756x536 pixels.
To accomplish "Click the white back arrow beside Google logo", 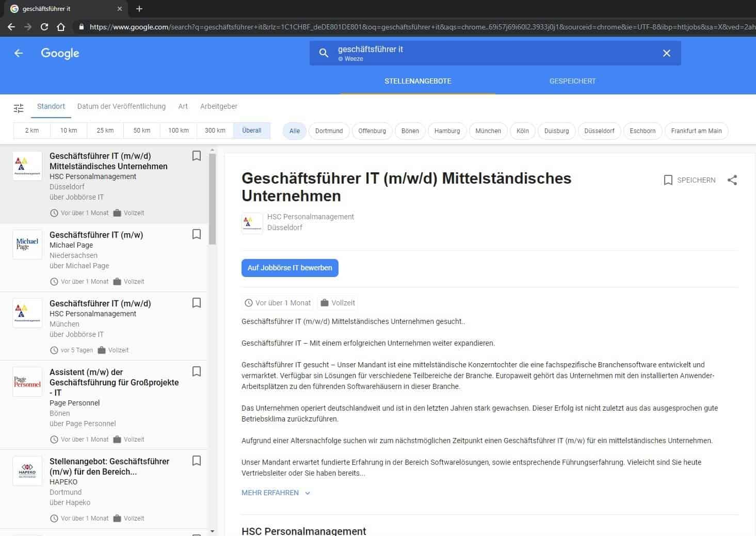I will [x=19, y=53].
